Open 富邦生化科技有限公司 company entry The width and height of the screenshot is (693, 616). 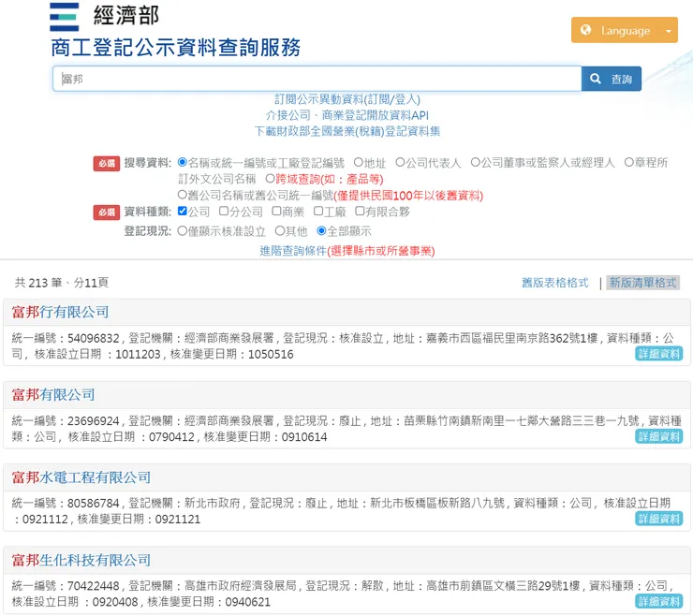pos(81,560)
